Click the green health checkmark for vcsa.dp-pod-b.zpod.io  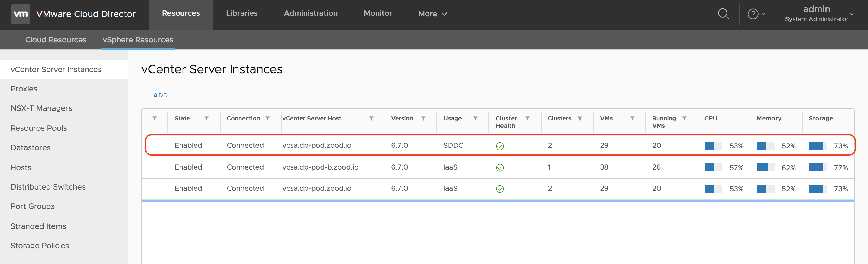point(499,168)
